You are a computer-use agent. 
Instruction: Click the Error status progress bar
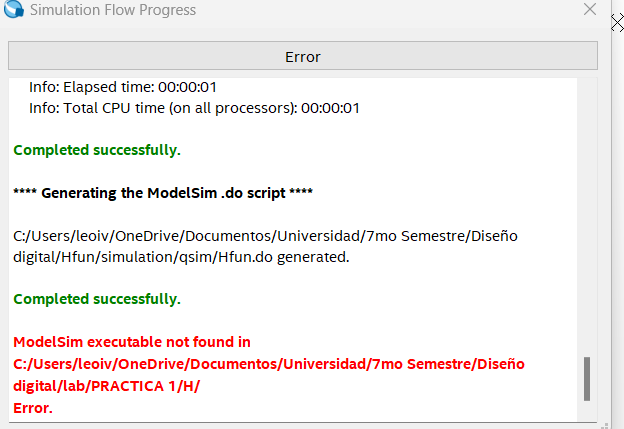[x=302, y=57]
